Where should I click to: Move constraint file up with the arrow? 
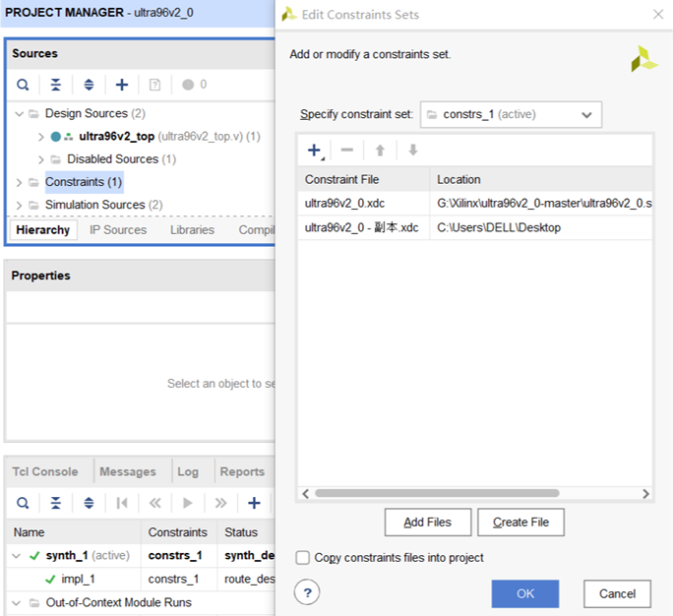[x=380, y=151]
